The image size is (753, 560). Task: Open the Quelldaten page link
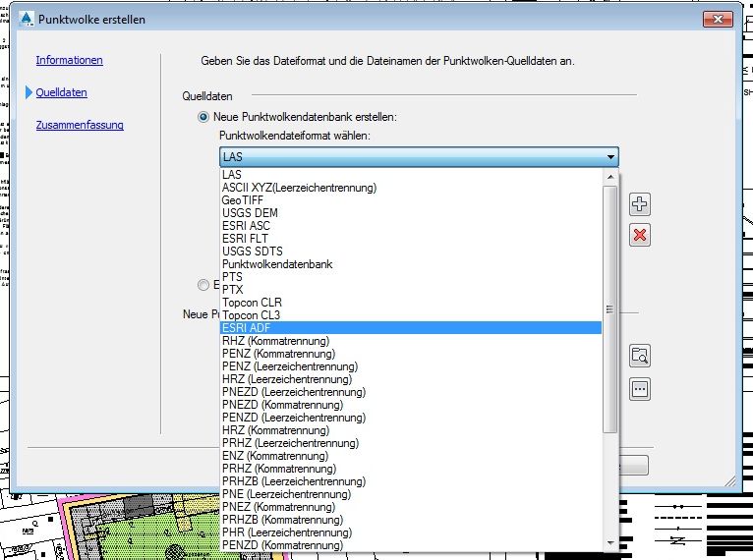coord(62,92)
